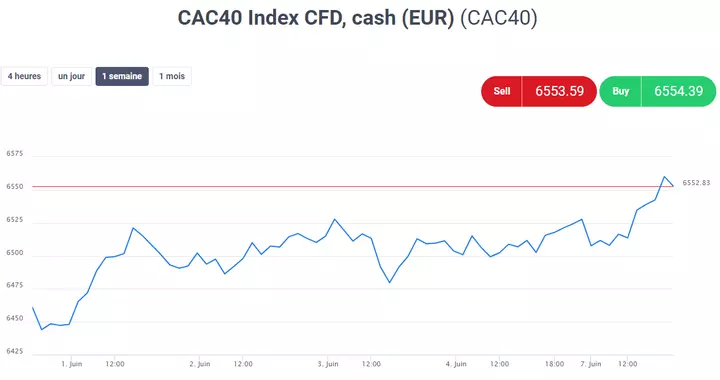Screen dimensions: 720x380
Task: Click the 3. juin date label
Action: (328, 364)
